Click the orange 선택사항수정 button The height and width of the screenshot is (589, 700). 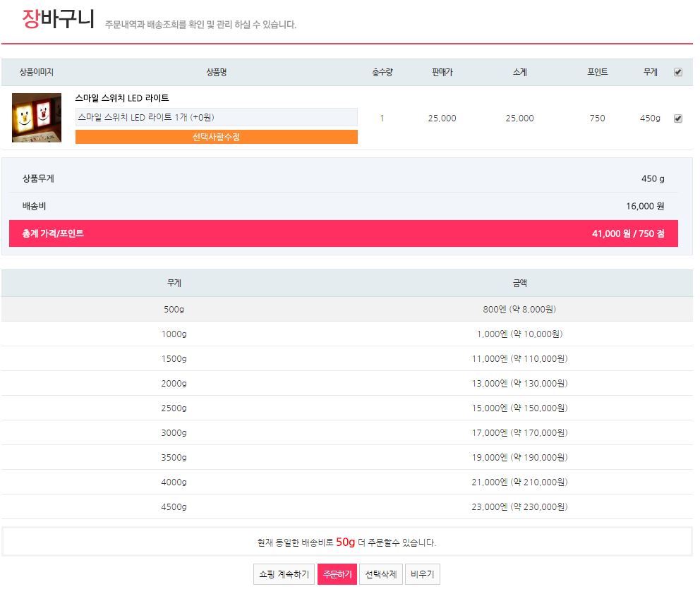coord(216,137)
